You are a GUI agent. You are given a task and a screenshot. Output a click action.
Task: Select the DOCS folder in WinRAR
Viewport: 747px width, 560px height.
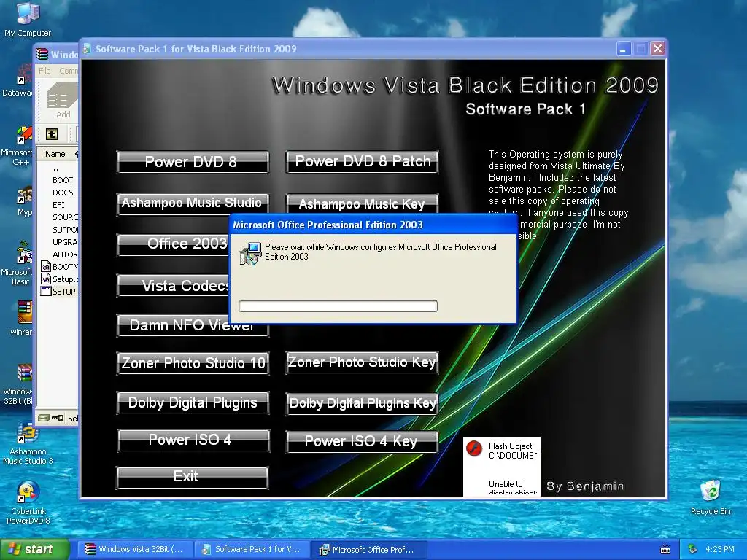(x=63, y=192)
